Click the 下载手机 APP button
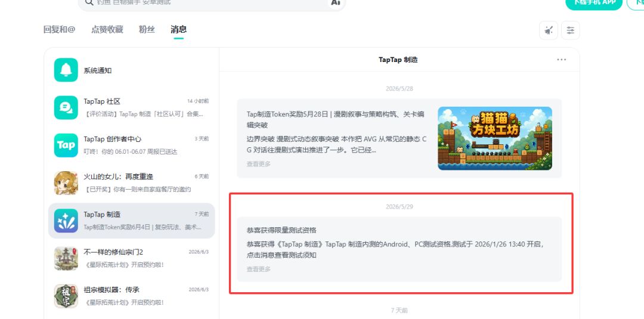Image resolution: width=644 pixels, height=319 pixels. click(x=594, y=3)
